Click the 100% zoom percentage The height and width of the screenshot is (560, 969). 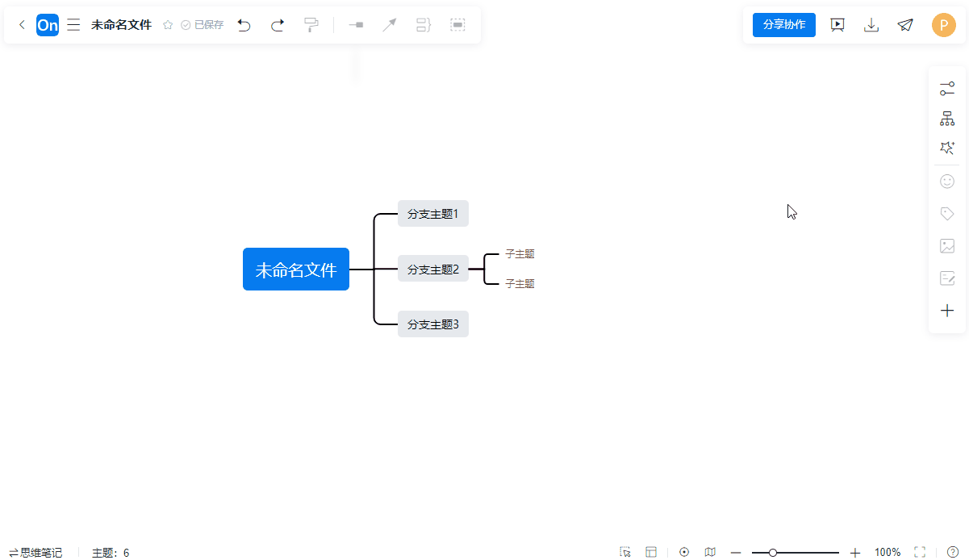(x=888, y=553)
